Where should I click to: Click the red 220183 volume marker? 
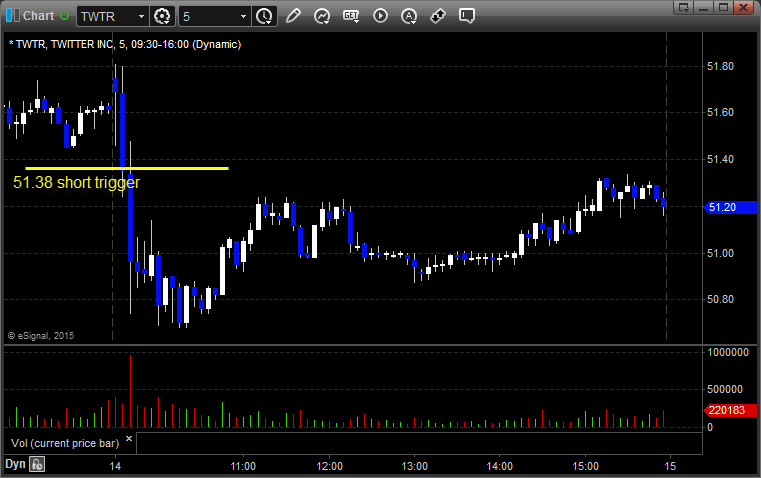[730, 410]
